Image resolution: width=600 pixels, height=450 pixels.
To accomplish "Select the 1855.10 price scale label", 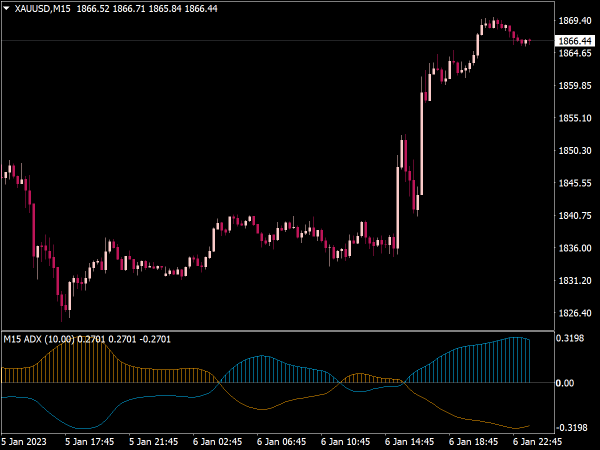I will point(575,118).
